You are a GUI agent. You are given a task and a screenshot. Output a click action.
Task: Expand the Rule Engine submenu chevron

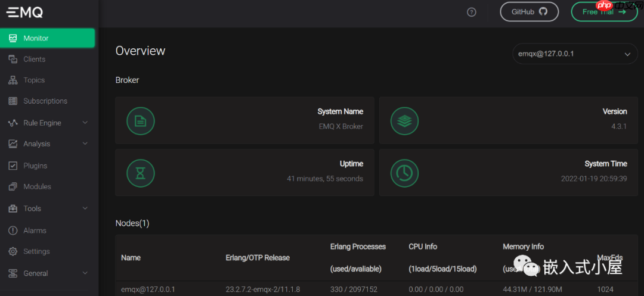click(x=85, y=123)
